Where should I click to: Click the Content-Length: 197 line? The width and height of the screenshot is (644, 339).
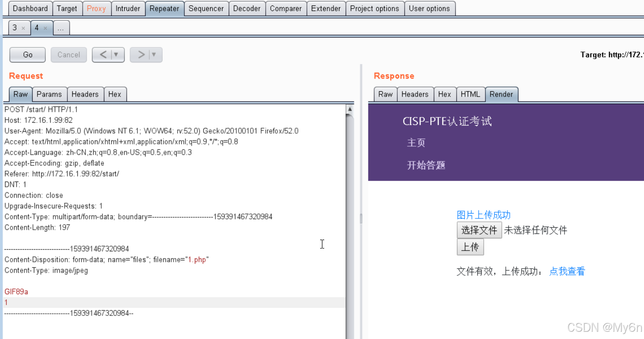coord(38,228)
